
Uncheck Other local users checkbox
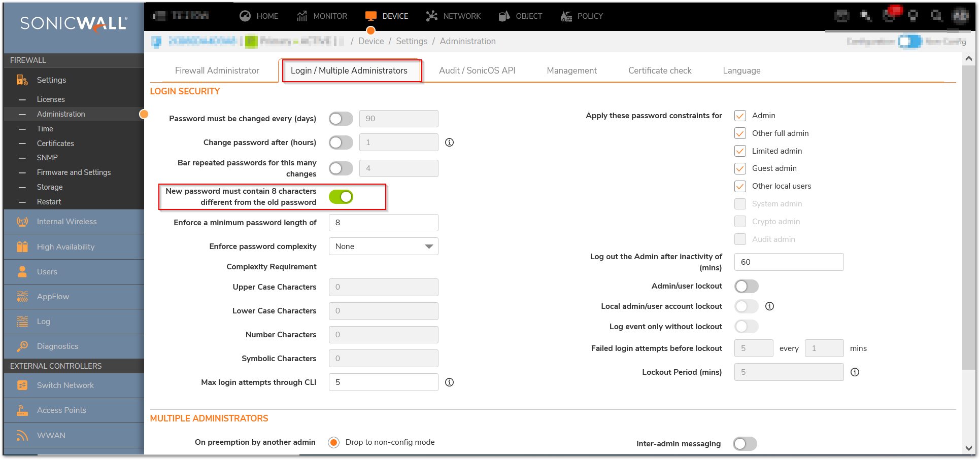[740, 186]
